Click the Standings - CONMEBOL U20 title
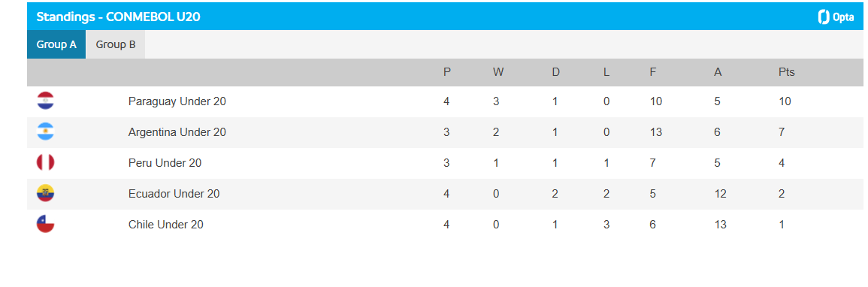This screenshot has height=287, width=868. [119, 17]
